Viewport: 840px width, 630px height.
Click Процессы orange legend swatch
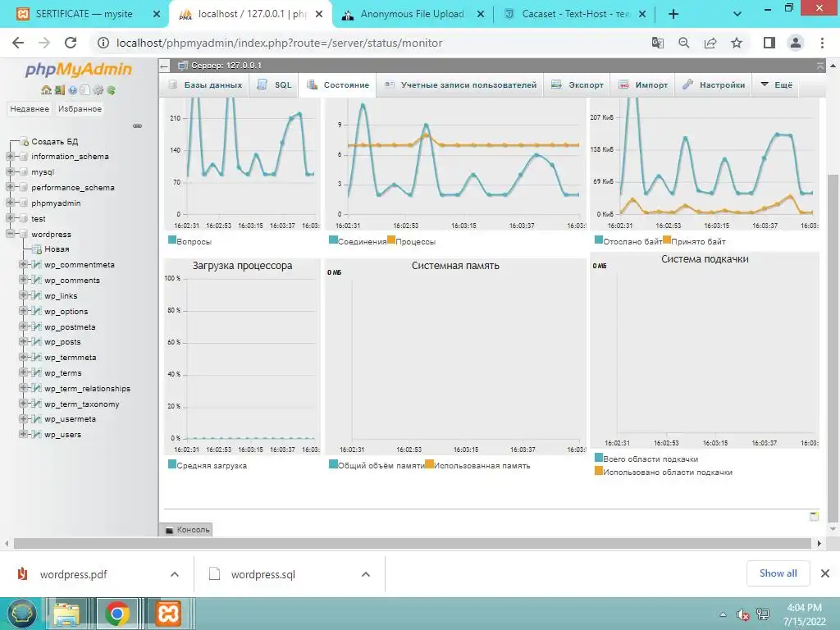391,240
